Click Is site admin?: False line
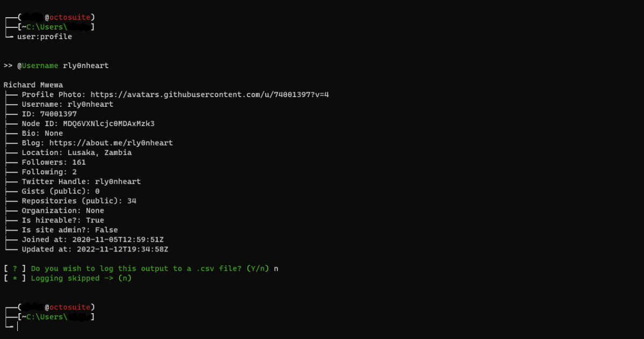 pyautogui.click(x=70, y=230)
